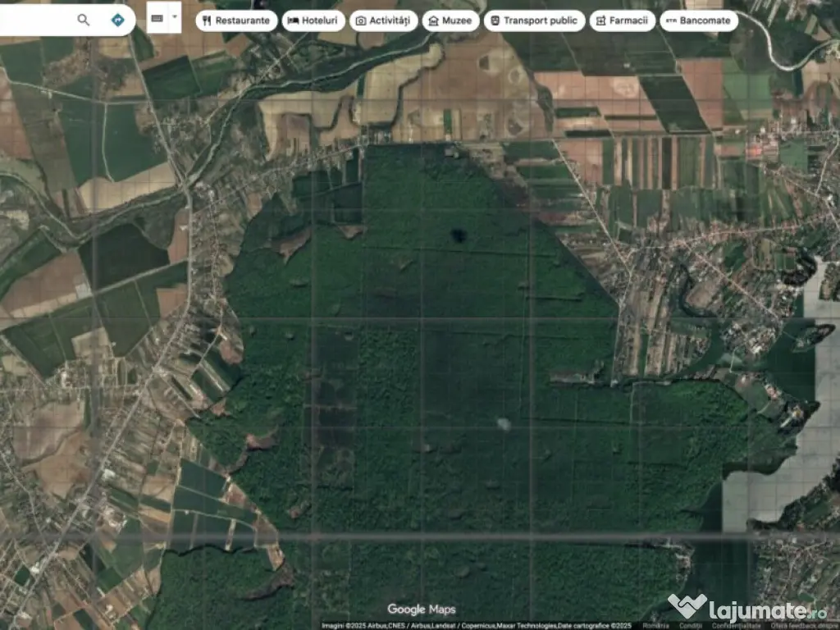840x630 pixels.
Task: Open the Condiții terms link
Action: pyautogui.click(x=690, y=626)
